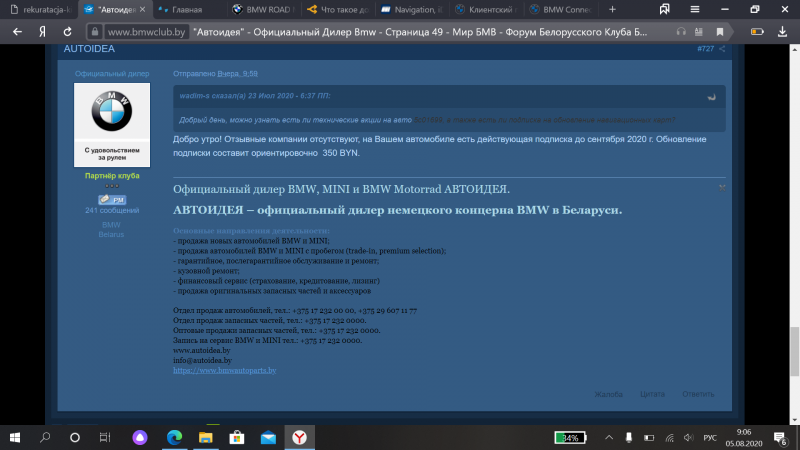Open the Windows Start menu

pos(15,437)
